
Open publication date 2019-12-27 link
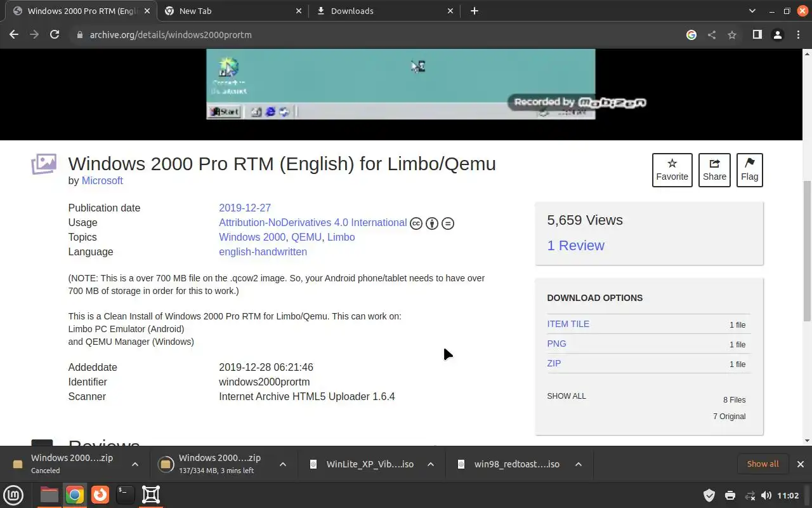click(245, 208)
